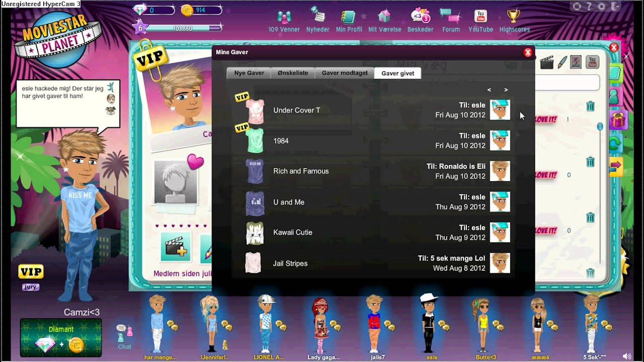Click friend avatar jalle7
The height and width of the screenshot is (362, 644).
[374, 323]
